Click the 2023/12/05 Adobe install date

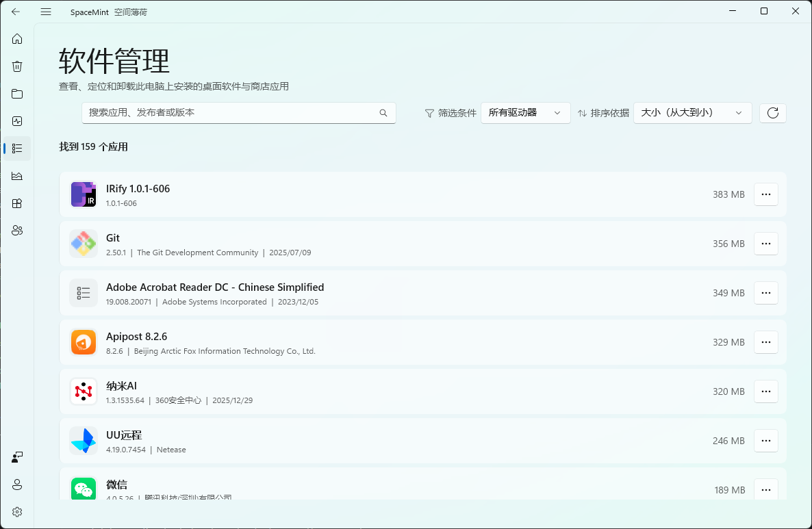tap(298, 302)
